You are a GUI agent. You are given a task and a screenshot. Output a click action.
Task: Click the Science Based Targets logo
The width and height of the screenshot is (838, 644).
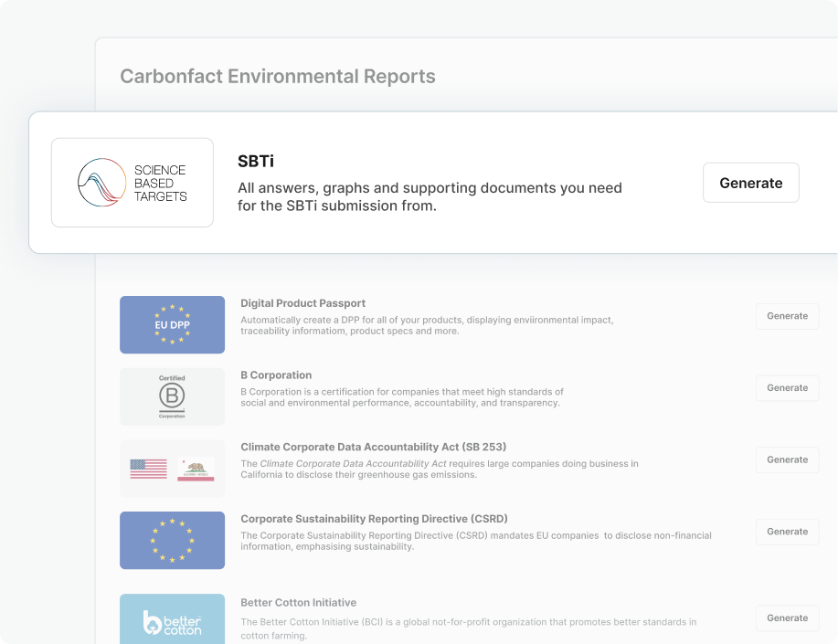pyautogui.click(x=133, y=183)
